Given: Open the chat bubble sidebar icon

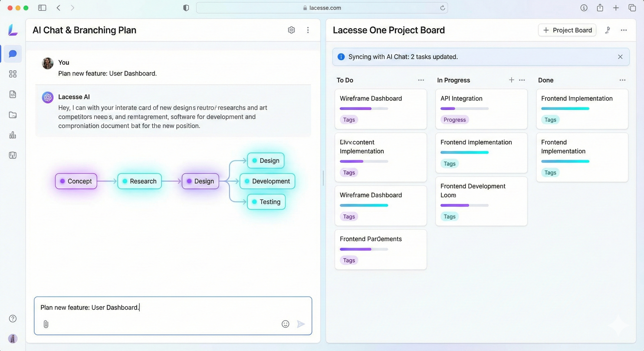Looking at the screenshot, I should click(x=13, y=54).
